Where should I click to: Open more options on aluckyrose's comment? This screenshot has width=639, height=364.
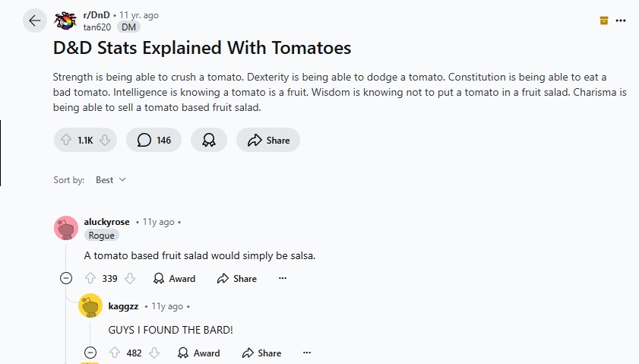(x=283, y=278)
